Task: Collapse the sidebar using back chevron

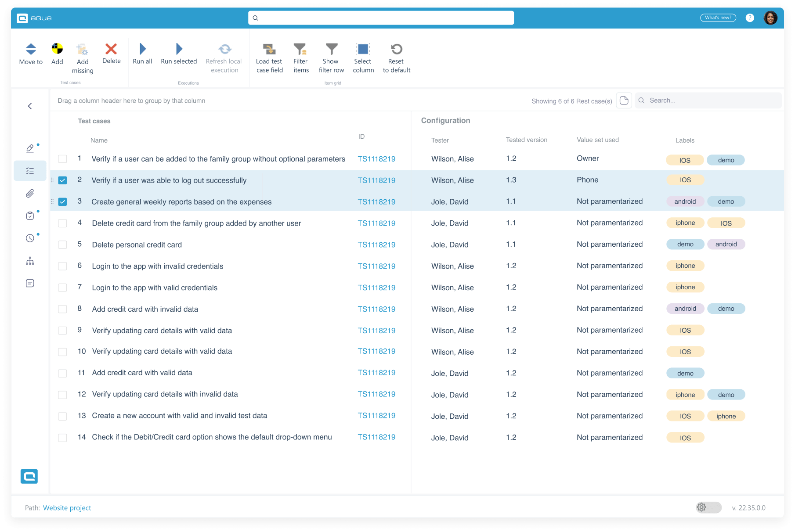Action: (30, 106)
